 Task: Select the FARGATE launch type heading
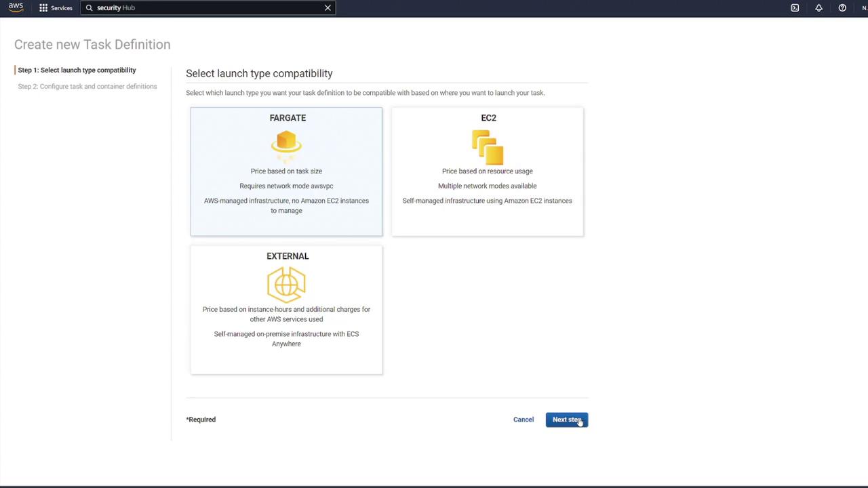click(x=288, y=118)
